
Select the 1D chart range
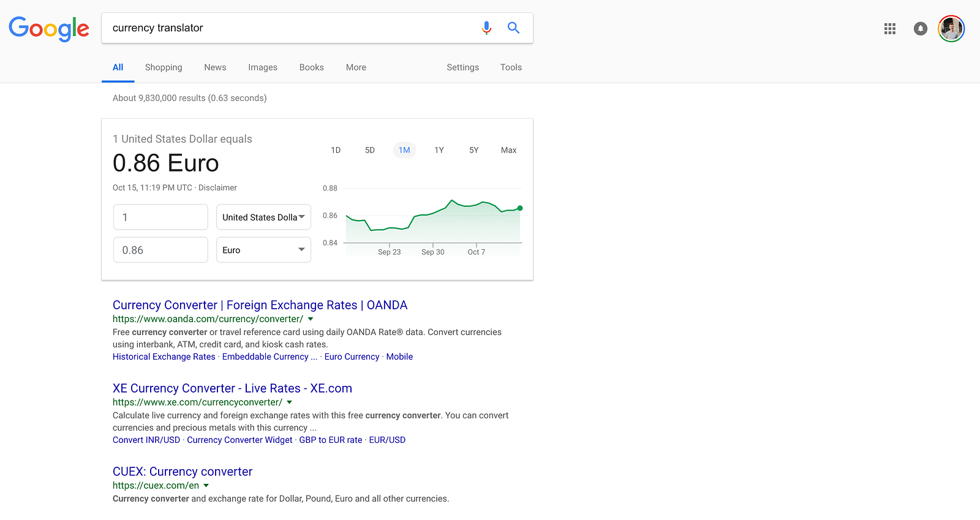click(x=336, y=150)
